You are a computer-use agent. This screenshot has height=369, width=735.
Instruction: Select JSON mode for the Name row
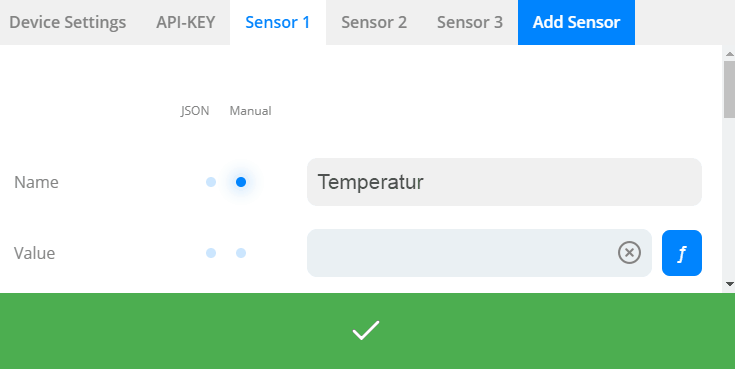pos(211,182)
